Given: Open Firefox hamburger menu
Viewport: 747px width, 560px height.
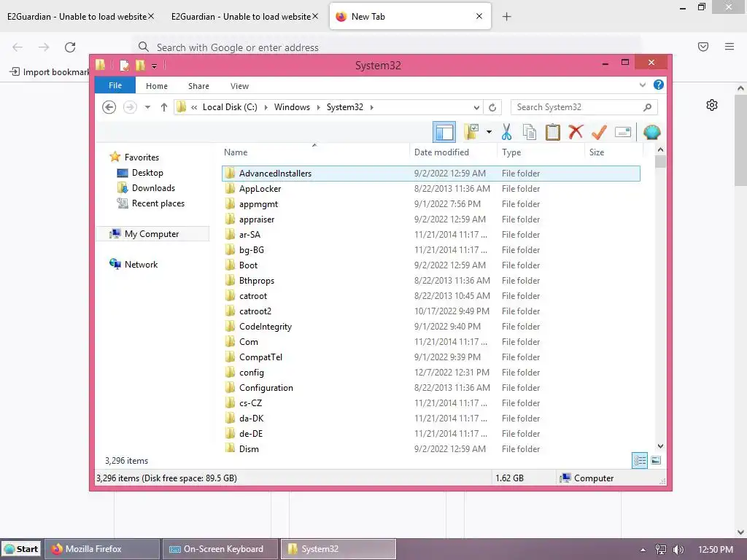Looking at the screenshot, I should [729, 47].
